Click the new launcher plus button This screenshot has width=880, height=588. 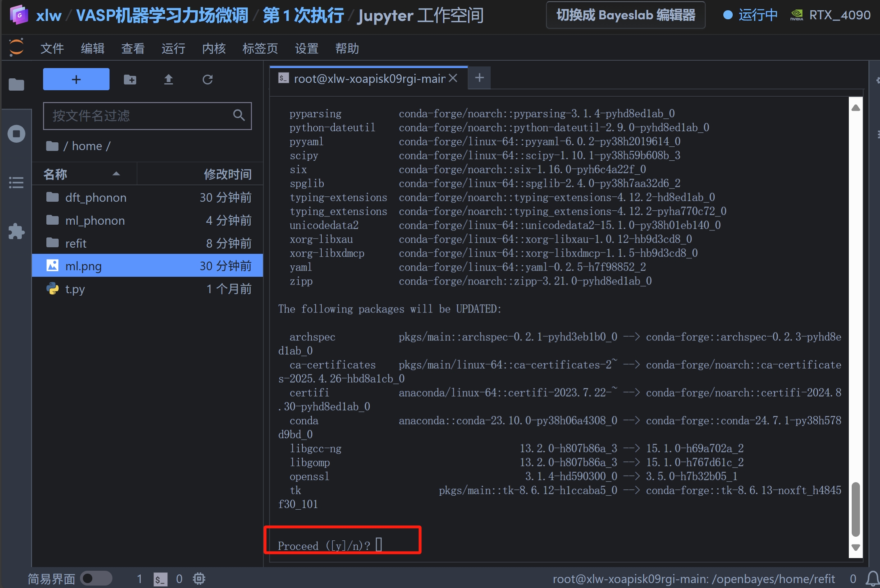pyautogui.click(x=76, y=79)
